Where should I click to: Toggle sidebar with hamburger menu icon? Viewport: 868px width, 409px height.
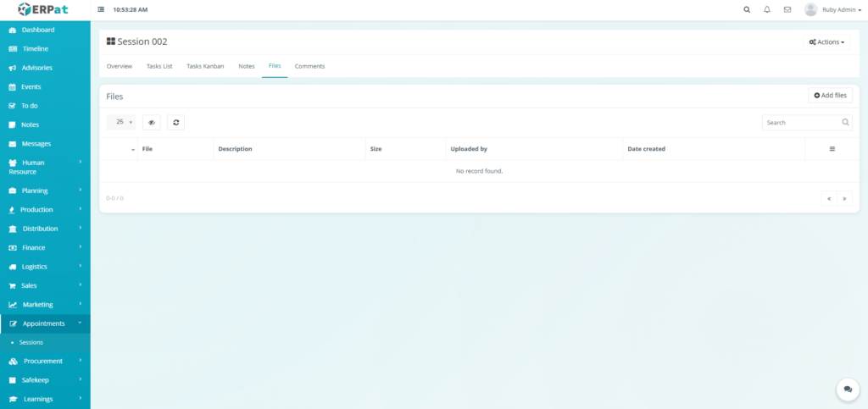tap(102, 9)
